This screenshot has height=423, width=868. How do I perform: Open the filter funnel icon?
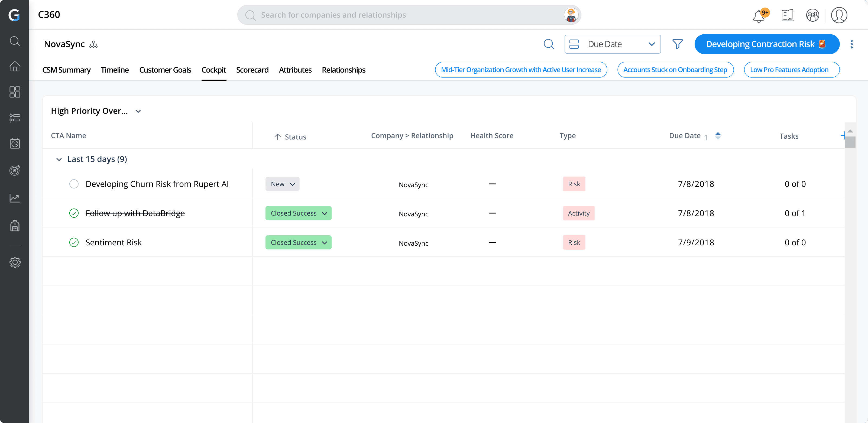[677, 44]
